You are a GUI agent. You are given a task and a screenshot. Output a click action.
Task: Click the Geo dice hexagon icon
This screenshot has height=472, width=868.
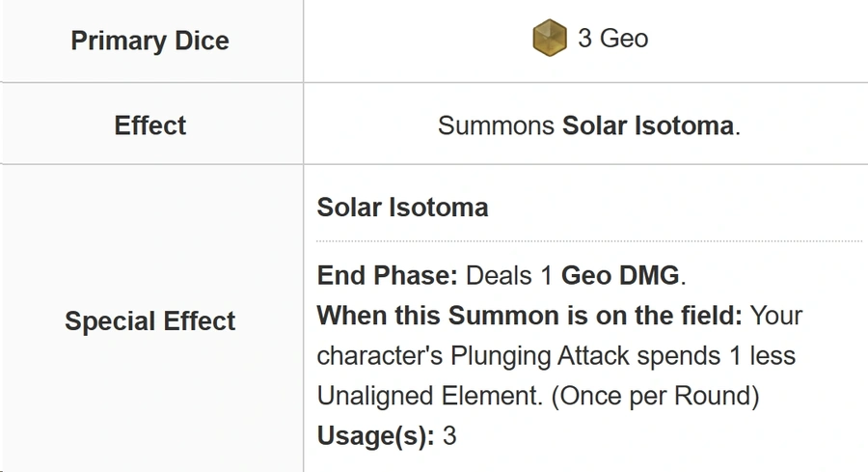[550, 38]
